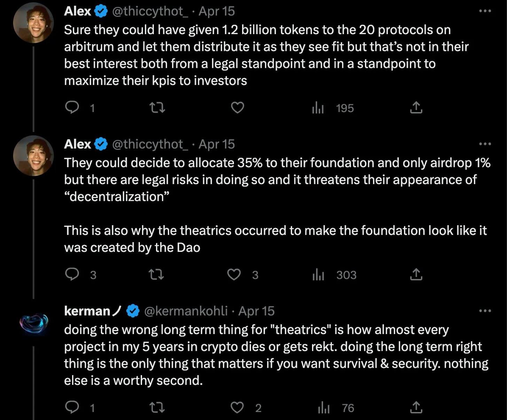The image size is (507, 420).
Task: Reply to Alex's 1.2 billion tokens tweet
Action: pyautogui.click(x=72, y=108)
